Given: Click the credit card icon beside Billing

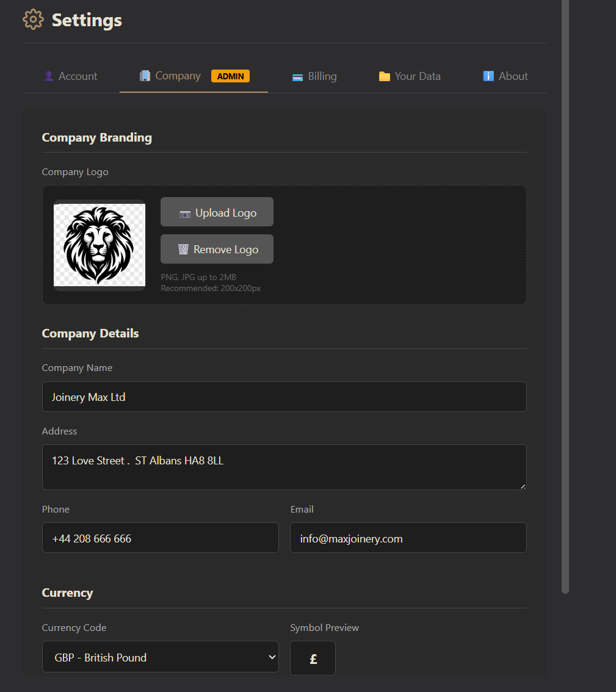Looking at the screenshot, I should [x=297, y=77].
